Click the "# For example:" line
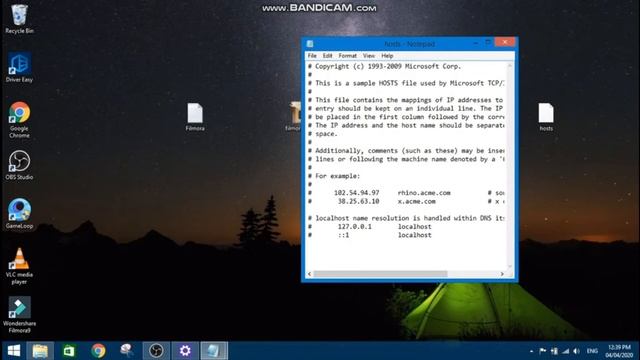The width and height of the screenshot is (640, 360). (x=334, y=176)
